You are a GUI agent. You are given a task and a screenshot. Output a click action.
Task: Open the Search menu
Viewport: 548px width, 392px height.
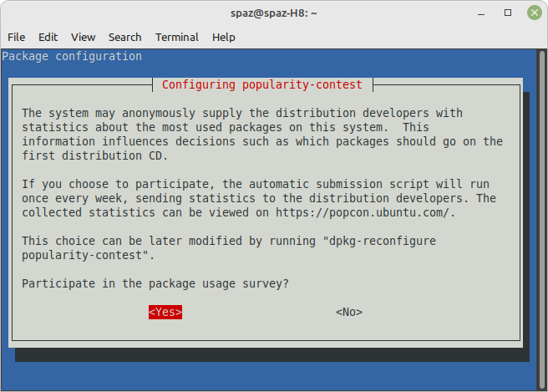tap(124, 37)
